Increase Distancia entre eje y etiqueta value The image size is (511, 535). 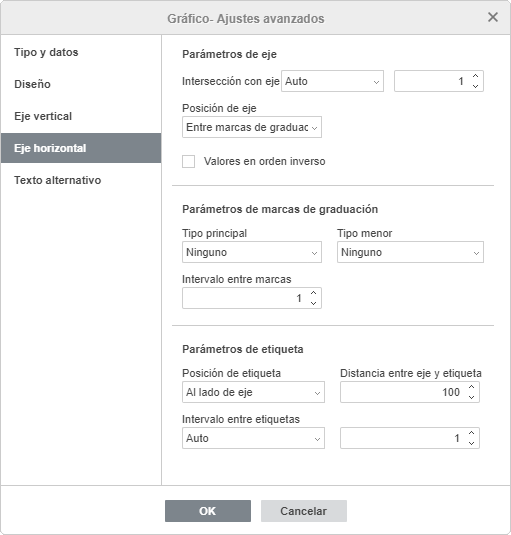(471, 387)
